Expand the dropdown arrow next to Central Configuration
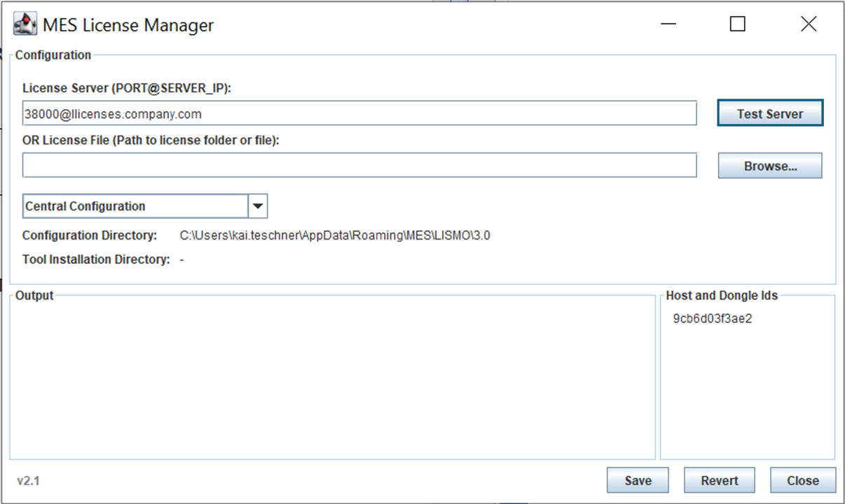Screen dimensions: 845x504 258,206
